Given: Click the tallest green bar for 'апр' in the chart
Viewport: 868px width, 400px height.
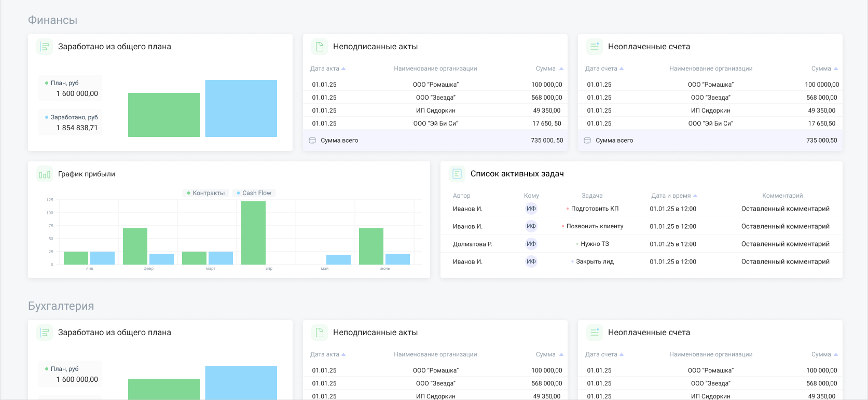Looking at the screenshot, I should (253, 233).
